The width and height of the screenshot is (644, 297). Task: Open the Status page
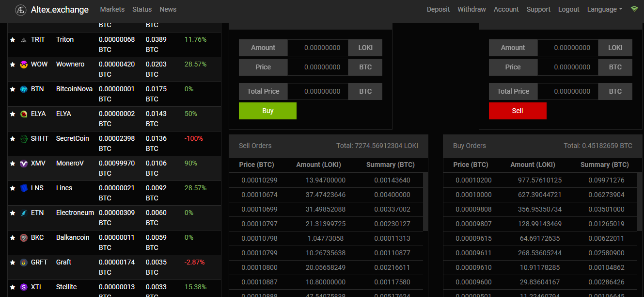click(142, 9)
